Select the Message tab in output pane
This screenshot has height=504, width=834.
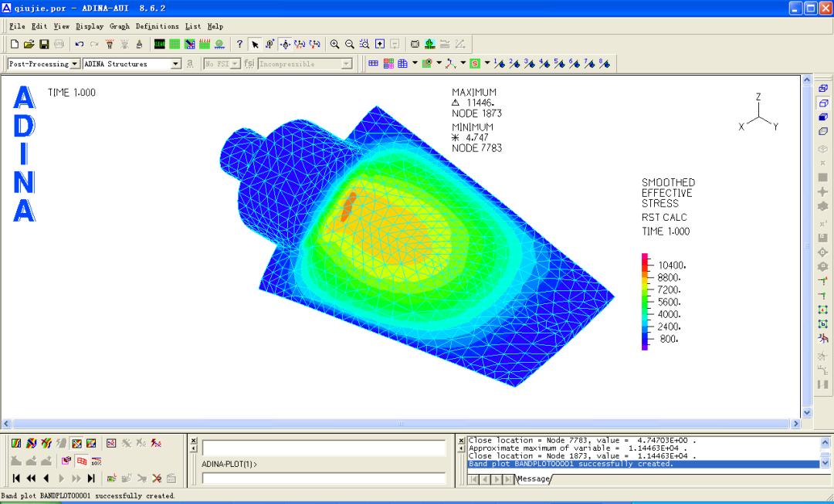(x=533, y=479)
